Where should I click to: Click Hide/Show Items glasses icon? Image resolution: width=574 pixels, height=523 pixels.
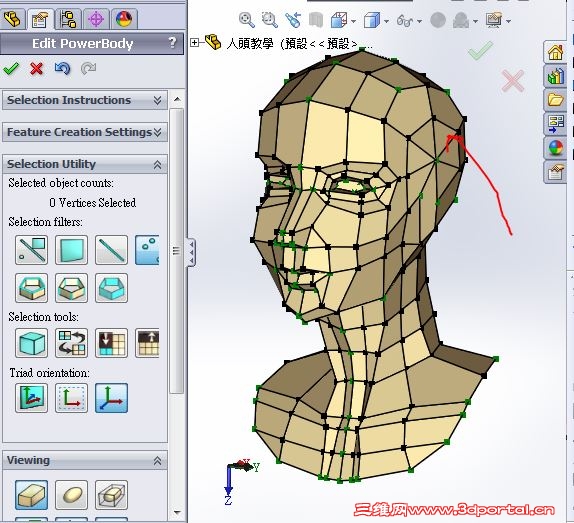(x=405, y=20)
